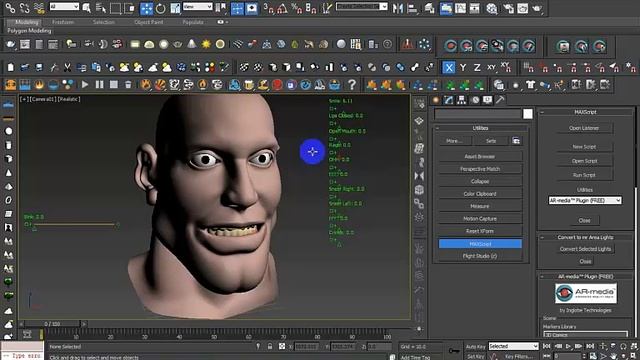The width and height of the screenshot is (640, 360).
Task: Switch to Populate ribbon tab
Action: coord(193,22)
